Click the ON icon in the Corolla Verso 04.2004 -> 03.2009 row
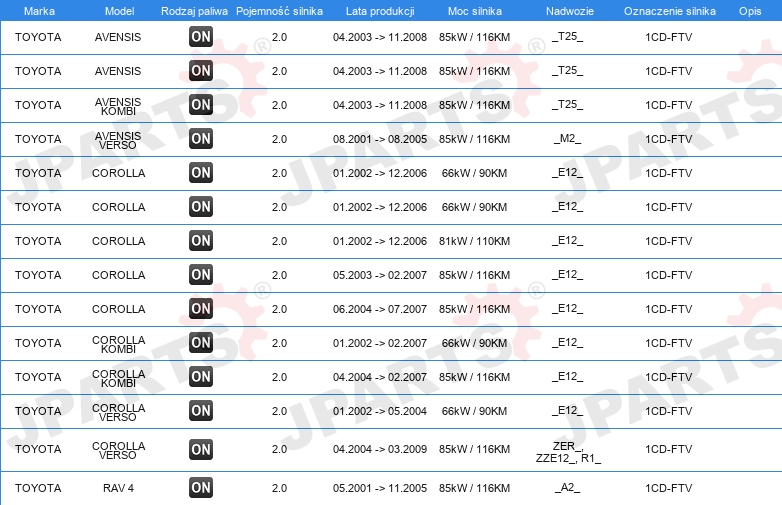This screenshot has width=782, height=505. [x=201, y=449]
